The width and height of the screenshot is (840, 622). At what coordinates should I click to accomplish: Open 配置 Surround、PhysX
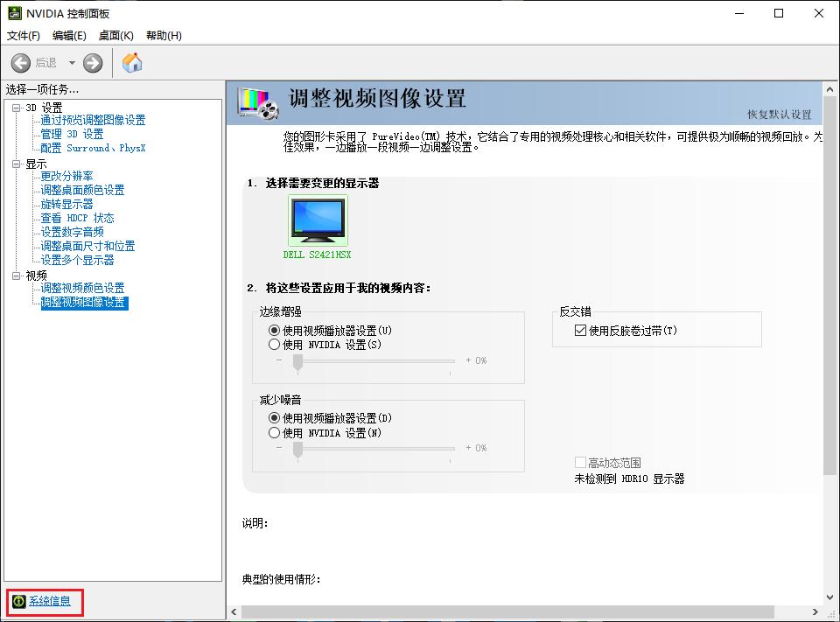(93, 148)
